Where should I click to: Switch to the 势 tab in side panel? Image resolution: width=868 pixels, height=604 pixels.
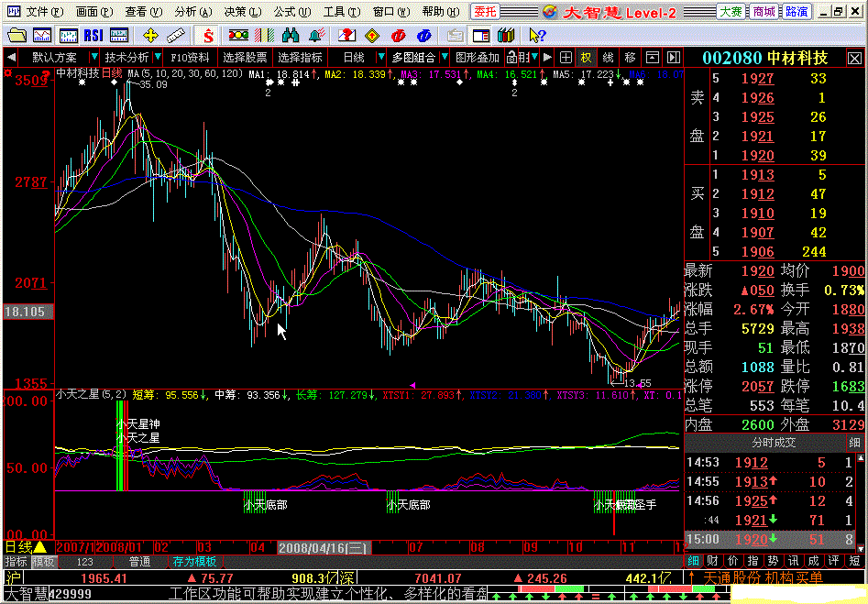click(x=774, y=561)
